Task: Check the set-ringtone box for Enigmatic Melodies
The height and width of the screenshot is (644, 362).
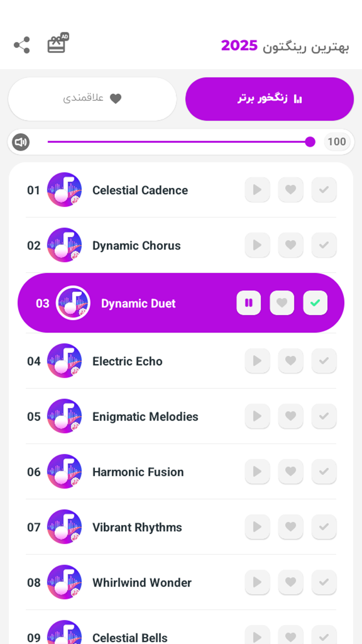Action: point(324,417)
